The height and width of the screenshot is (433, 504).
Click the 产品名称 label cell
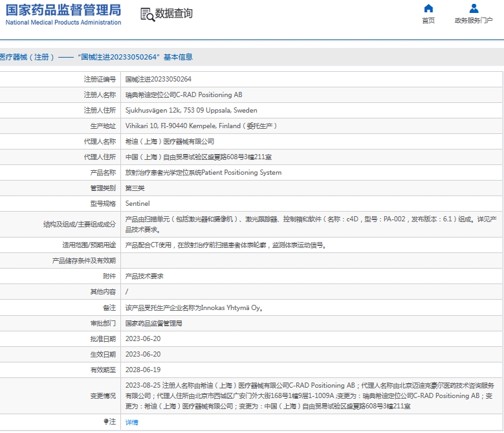click(x=103, y=172)
